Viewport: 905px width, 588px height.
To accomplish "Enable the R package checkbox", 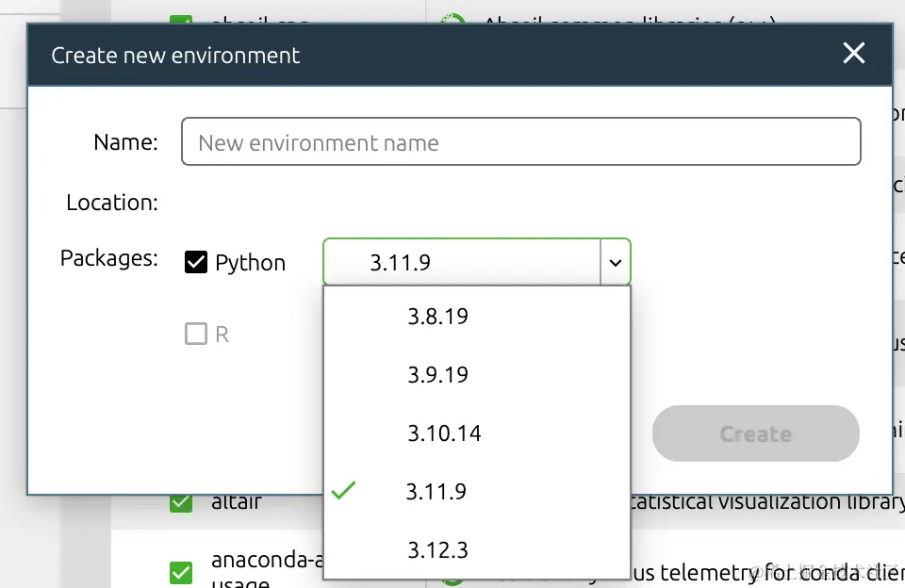I will pyautogui.click(x=196, y=334).
